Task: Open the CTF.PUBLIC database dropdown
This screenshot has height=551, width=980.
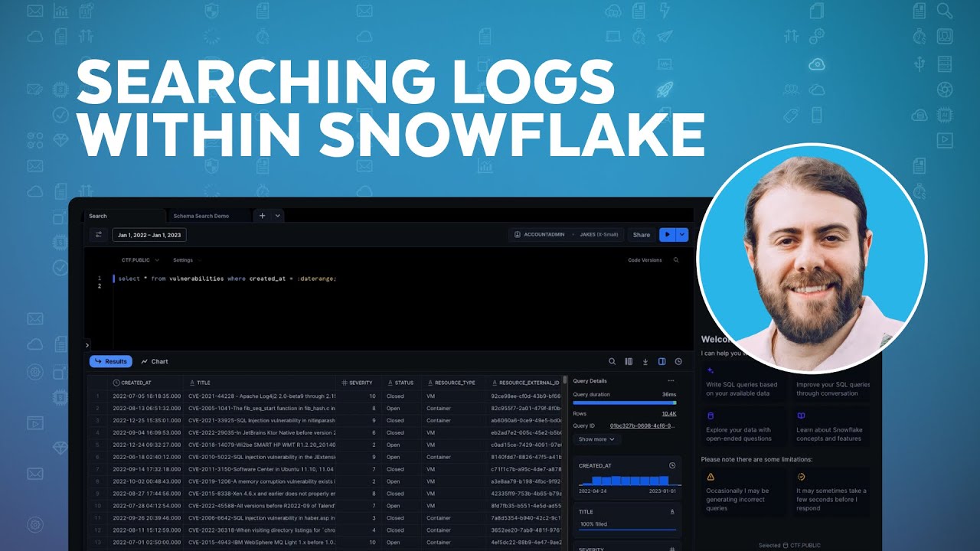Action: click(x=140, y=260)
